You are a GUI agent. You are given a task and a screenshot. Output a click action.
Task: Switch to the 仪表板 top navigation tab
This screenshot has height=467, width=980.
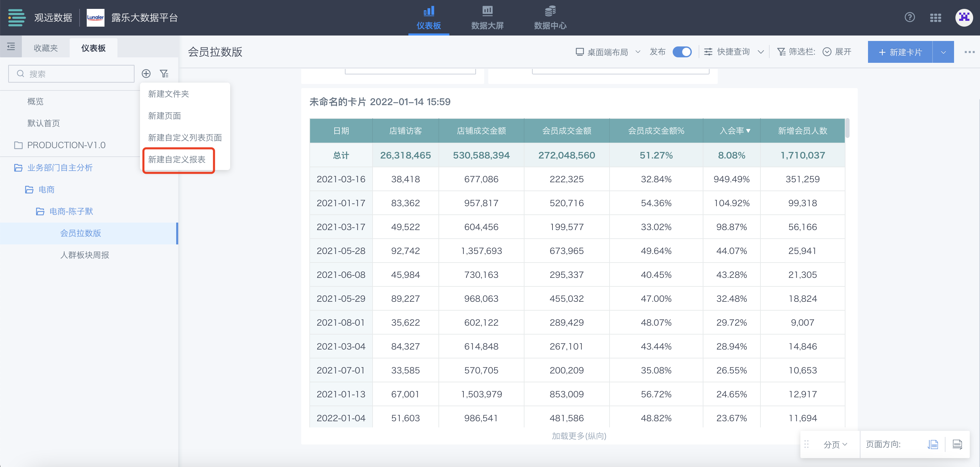[x=429, y=17]
